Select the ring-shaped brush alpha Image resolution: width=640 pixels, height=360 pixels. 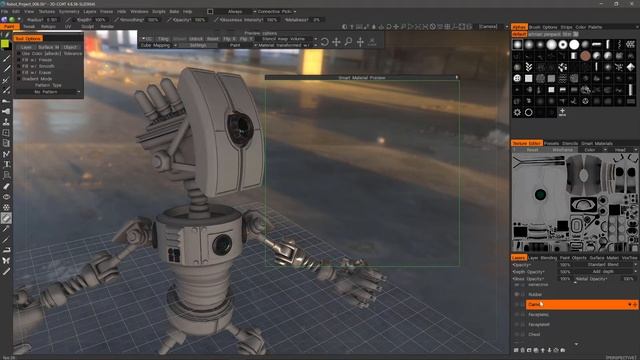pyautogui.click(x=563, y=44)
